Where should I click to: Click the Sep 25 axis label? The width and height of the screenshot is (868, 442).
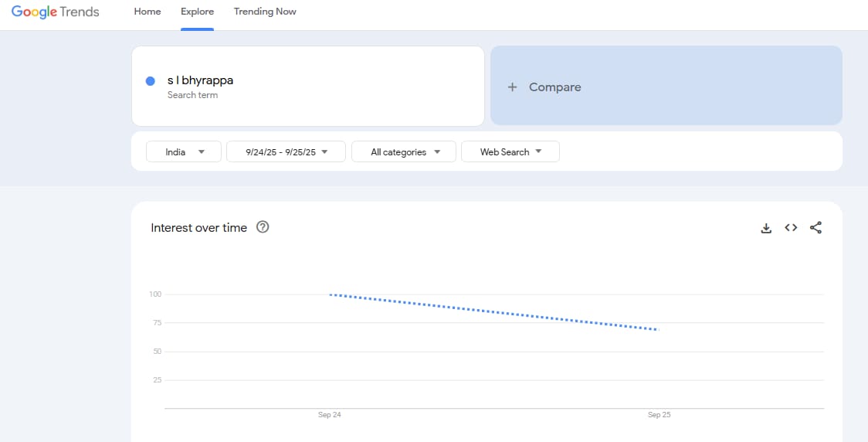click(x=659, y=415)
